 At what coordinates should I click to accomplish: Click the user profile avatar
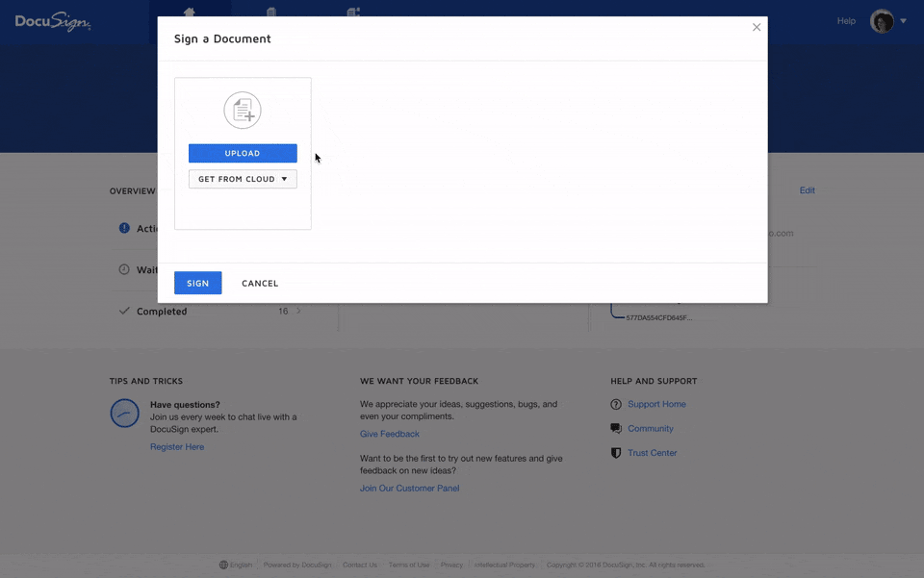(x=882, y=21)
